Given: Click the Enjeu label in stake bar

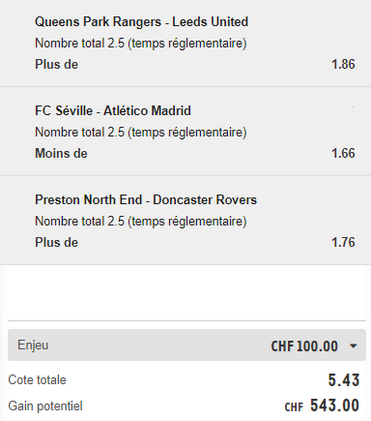Looking at the screenshot, I should pyautogui.click(x=33, y=345).
